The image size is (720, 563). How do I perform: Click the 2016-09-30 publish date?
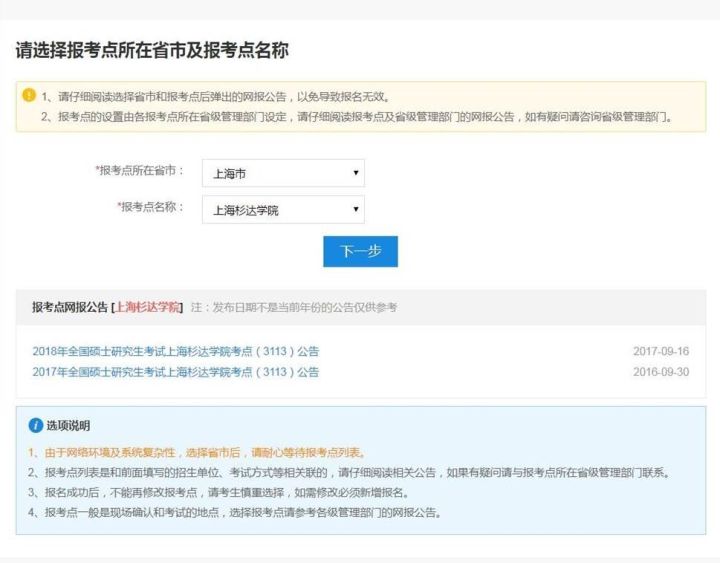[x=661, y=372]
